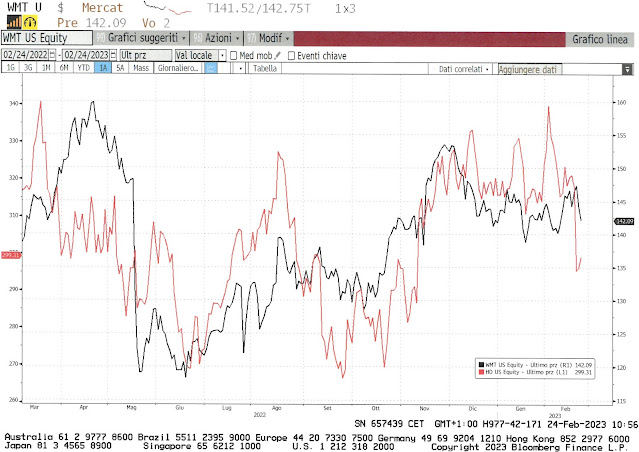Click the black 142.09 price tag on right axis

pos(624,221)
